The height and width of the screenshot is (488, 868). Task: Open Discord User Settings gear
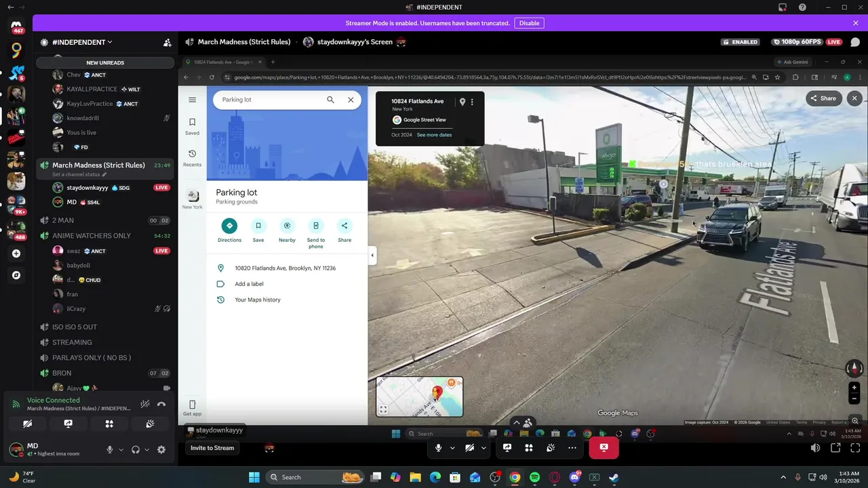click(x=161, y=449)
